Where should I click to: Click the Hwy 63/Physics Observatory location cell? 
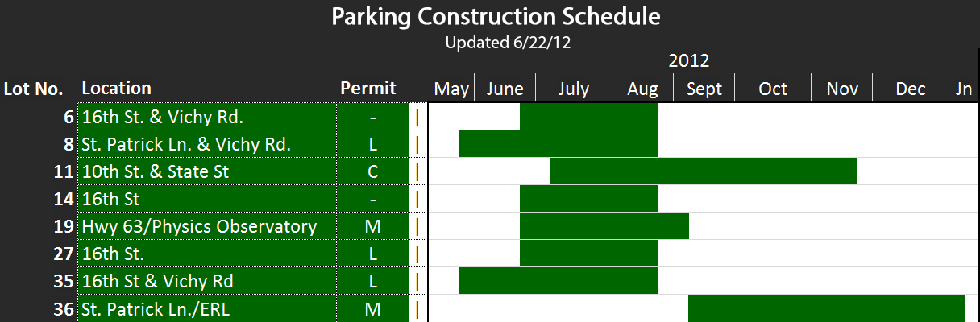click(x=207, y=226)
